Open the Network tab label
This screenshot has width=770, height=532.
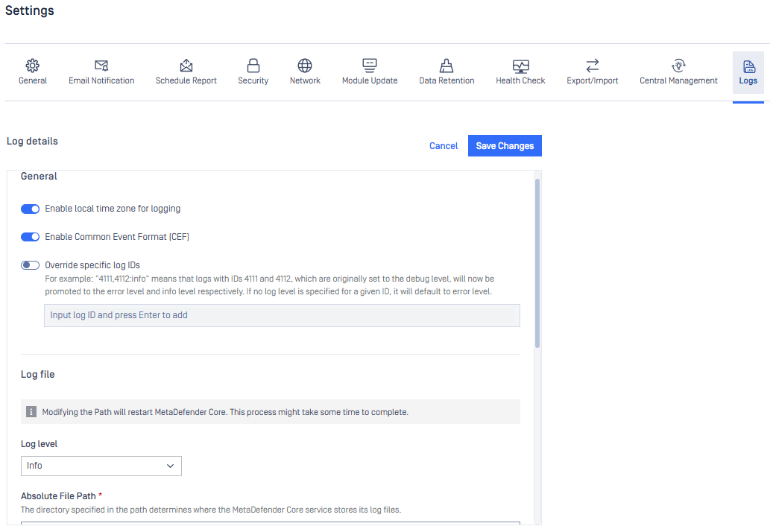(x=305, y=80)
